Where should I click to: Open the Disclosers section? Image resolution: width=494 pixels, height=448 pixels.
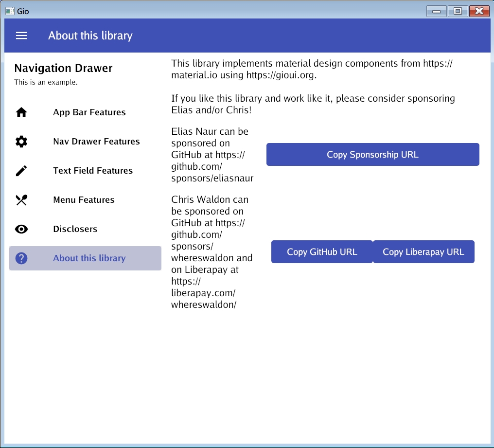click(75, 229)
